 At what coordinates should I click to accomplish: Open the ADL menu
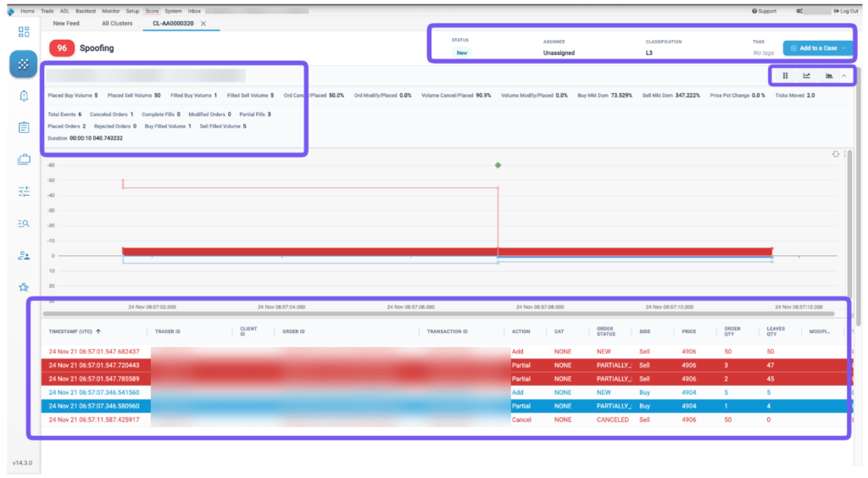(x=64, y=11)
